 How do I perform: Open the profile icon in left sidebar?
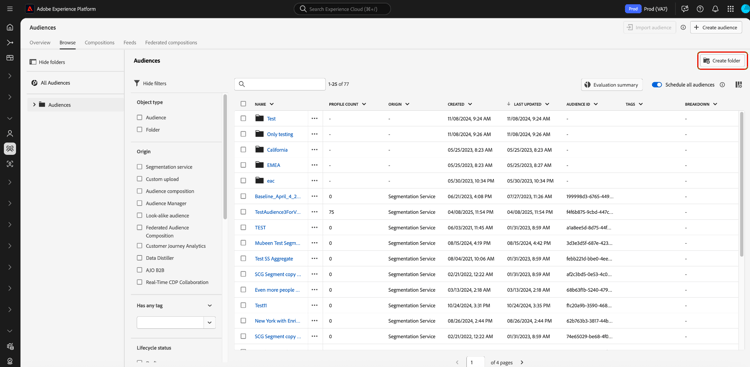point(10,133)
